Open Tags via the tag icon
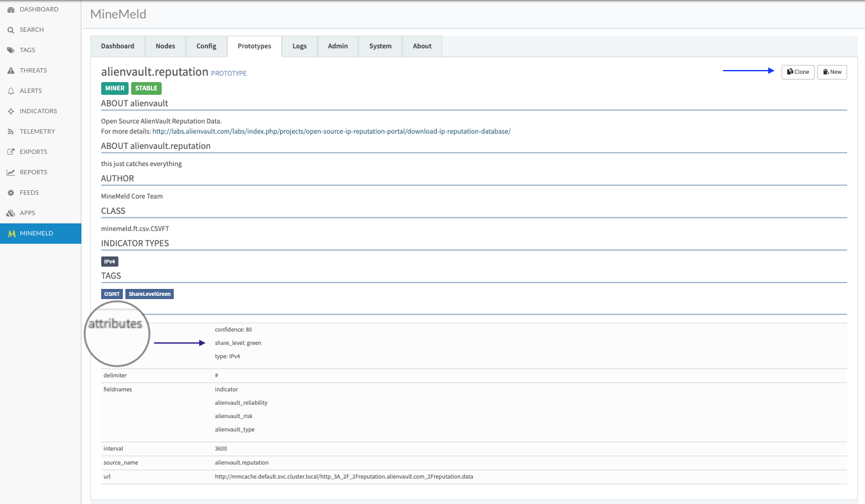 11,50
